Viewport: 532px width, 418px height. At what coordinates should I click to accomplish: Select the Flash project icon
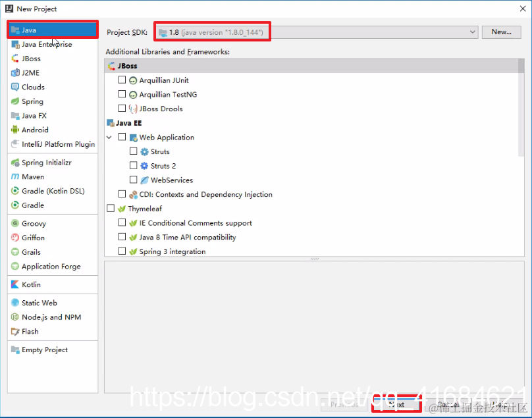[x=15, y=332]
